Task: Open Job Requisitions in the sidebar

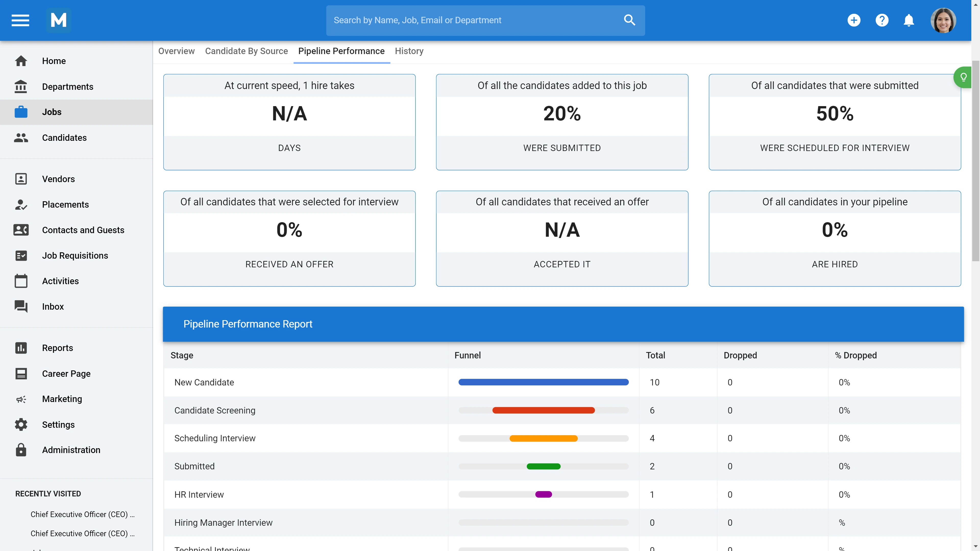Action: tap(75, 256)
